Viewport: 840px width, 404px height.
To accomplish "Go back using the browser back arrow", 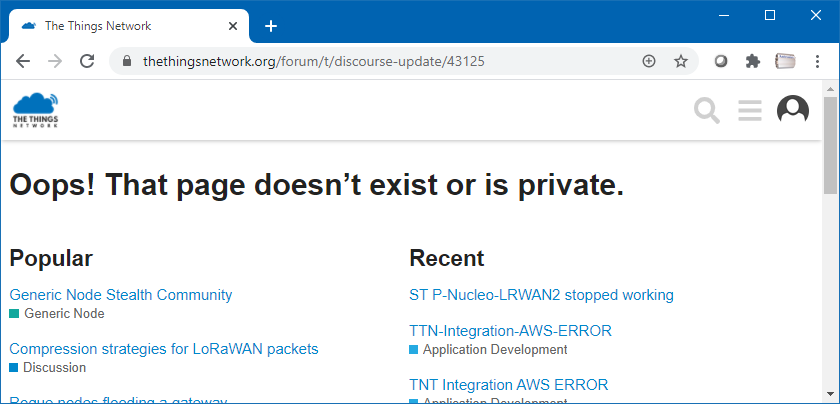I will tap(22, 61).
